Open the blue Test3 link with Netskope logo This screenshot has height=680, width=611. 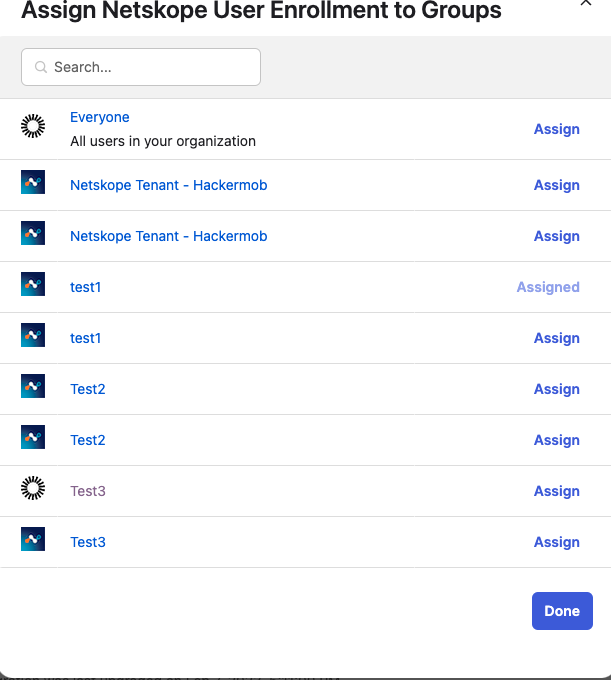pos(88,542)
